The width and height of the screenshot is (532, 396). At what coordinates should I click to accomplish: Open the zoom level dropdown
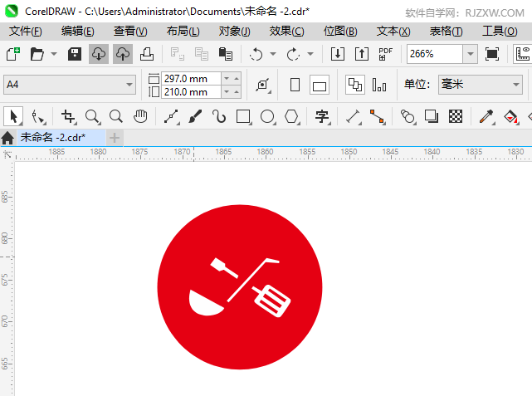[471, 54]
